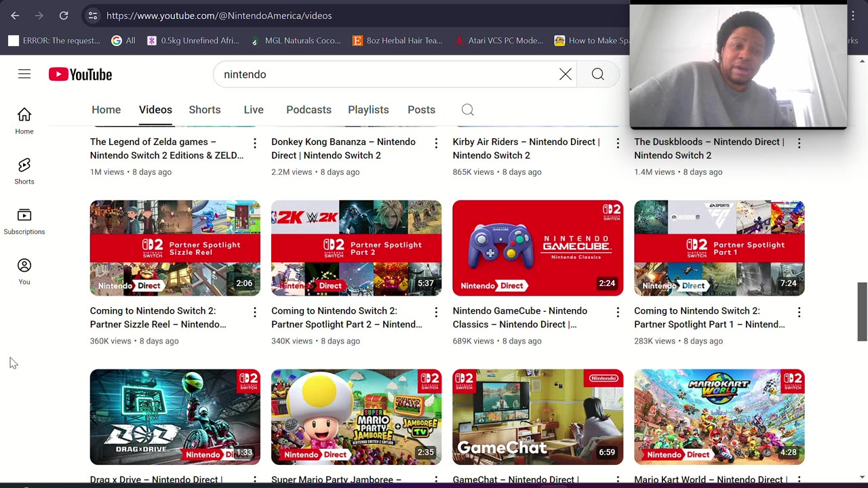The width and height of the screenshot is (868, 488).
Task: Open Home in the left sidebar
Action: point(24,121)
